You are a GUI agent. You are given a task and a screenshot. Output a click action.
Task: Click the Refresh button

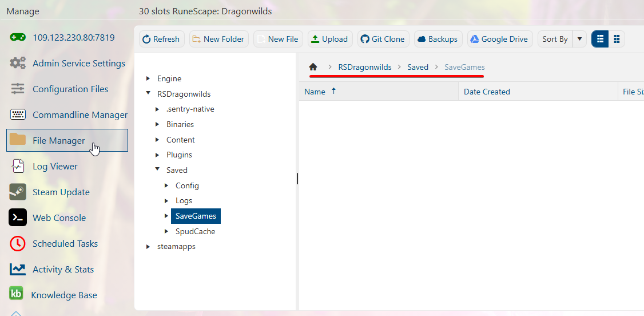160,39
